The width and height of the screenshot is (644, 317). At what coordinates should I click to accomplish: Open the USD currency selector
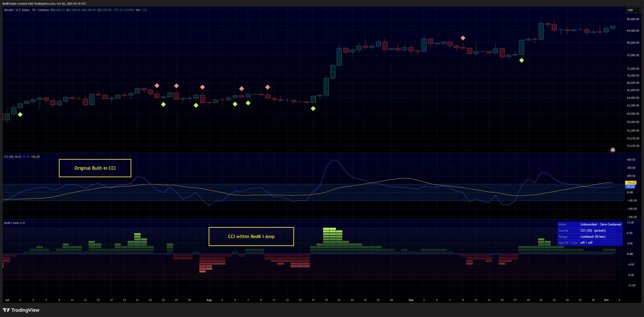(x=633, y=10)
